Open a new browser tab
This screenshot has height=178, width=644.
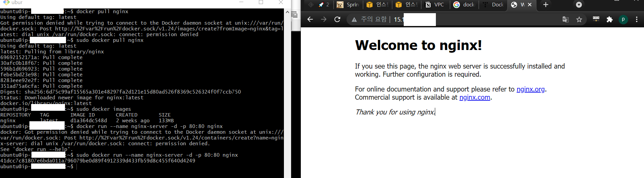pyautogui.click(x=546, y=5)
